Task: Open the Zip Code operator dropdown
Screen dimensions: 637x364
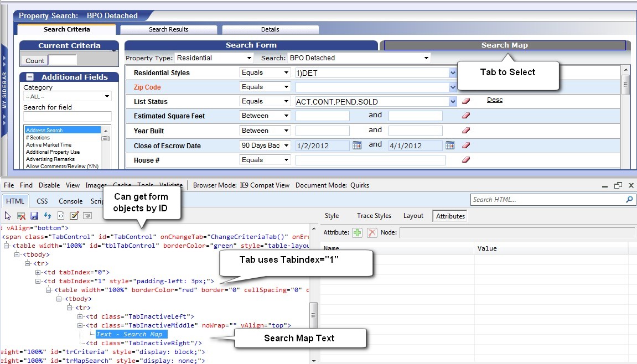Action: pos(265,87)
